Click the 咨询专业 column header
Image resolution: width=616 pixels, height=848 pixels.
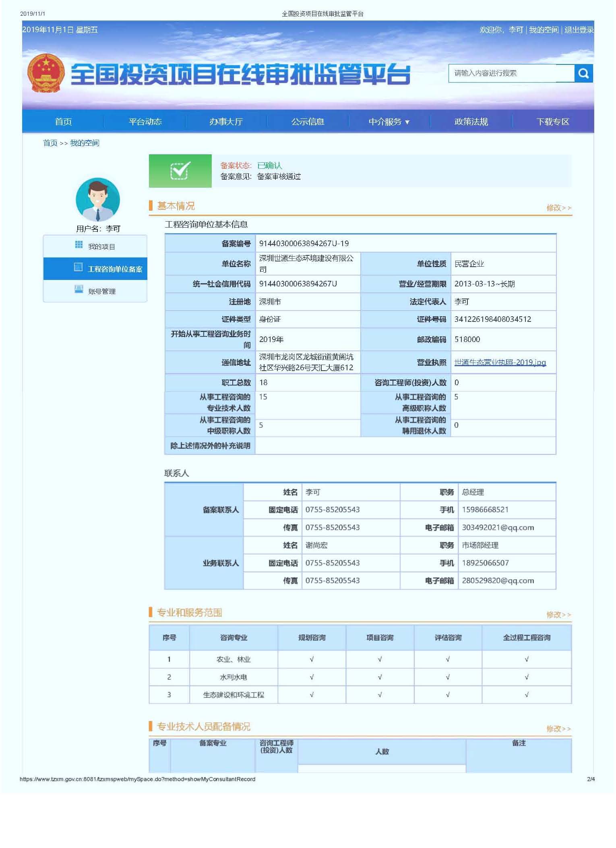[234, 638]
